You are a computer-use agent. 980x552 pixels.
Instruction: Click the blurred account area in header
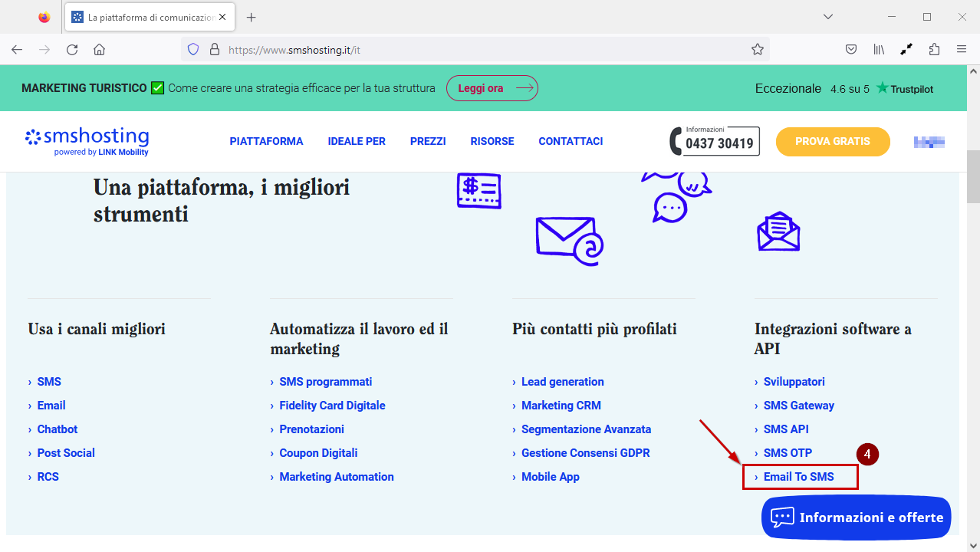tap(929, 142)
